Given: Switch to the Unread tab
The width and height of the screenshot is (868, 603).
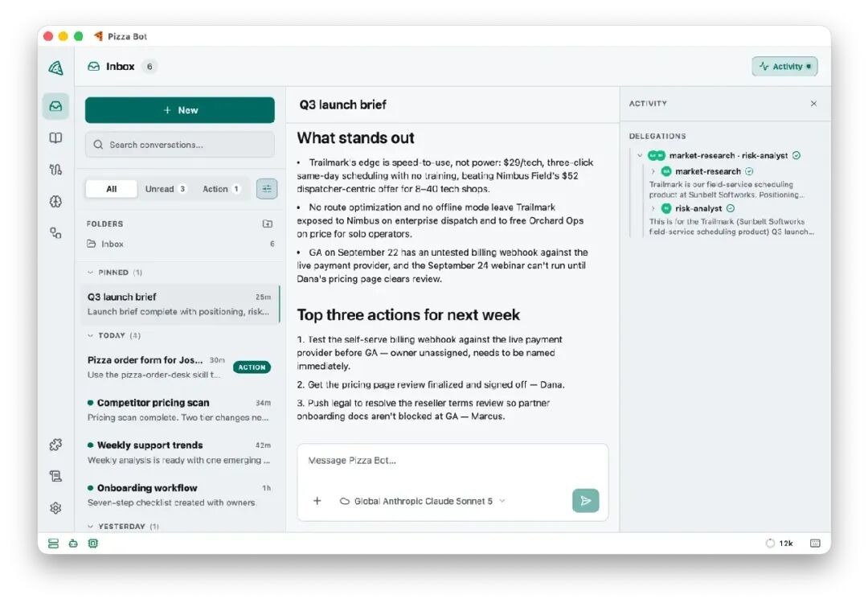Looking at the screenshot, I should coord(165,189).
